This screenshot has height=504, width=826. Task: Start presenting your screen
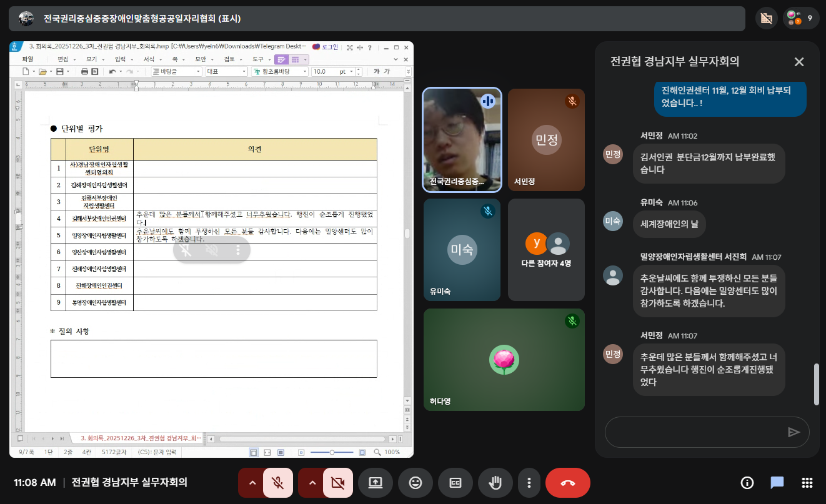tap(376, 483)
